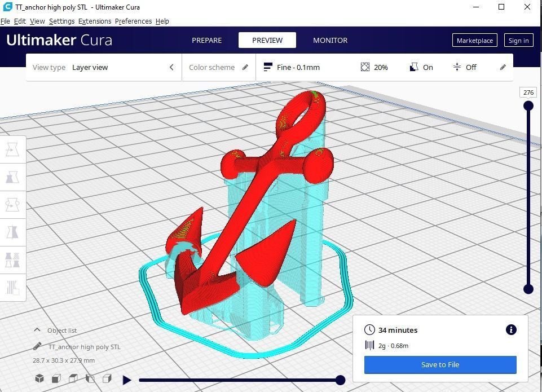Click the infill 20% icon
542x392 pixels.
(x=365, y=67)
